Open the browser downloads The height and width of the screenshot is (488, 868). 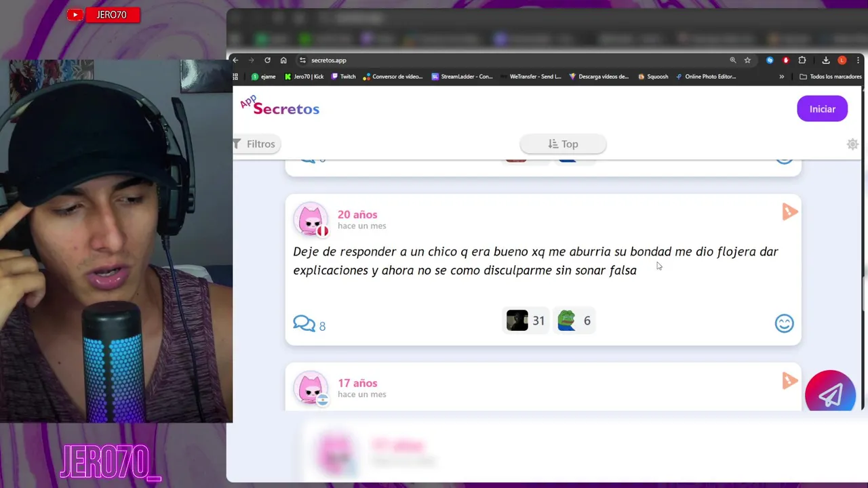pos(826,60)
